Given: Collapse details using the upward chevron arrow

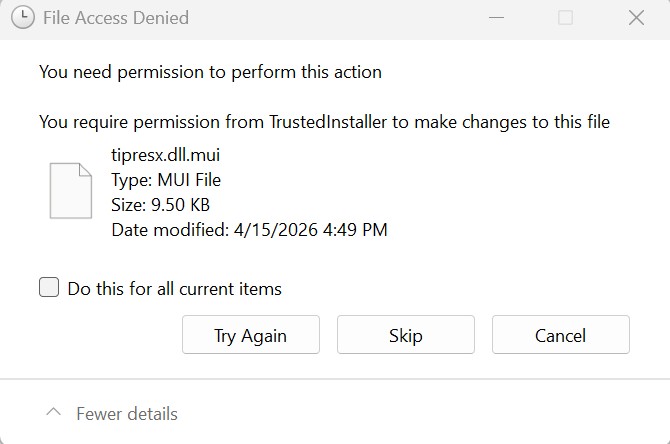Looking at the screenshot, I should [53, 412].
